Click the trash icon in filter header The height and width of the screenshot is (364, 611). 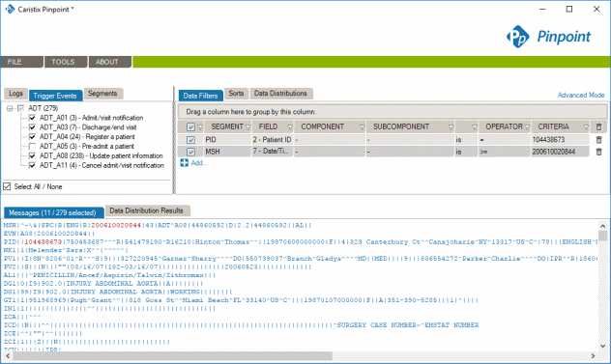[599, 126]
